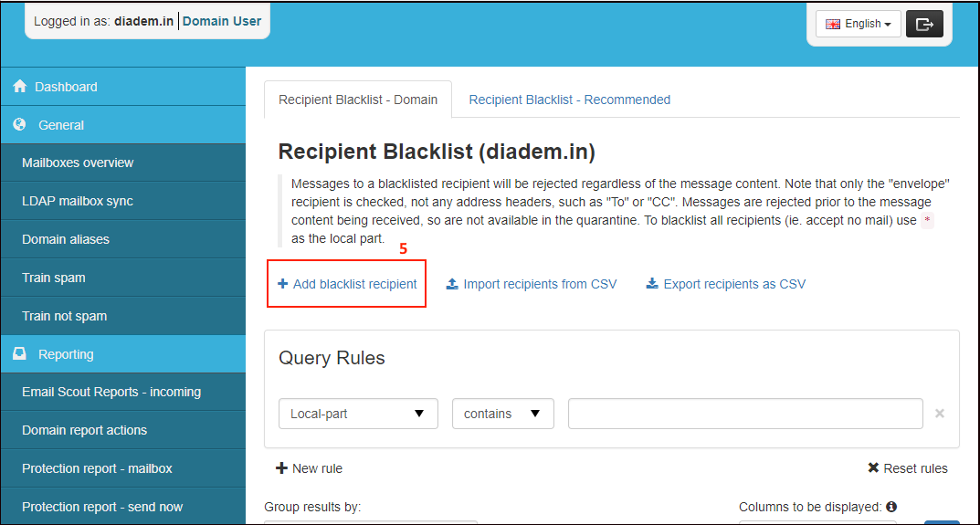Select the Recipient Blacklist - Domain tab

click(358, 100)
